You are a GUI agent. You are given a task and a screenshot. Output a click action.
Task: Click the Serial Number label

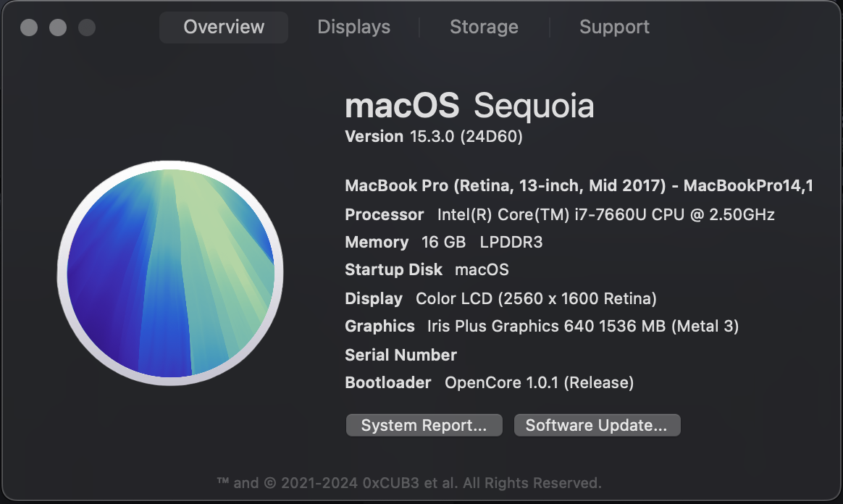point(400,355)
